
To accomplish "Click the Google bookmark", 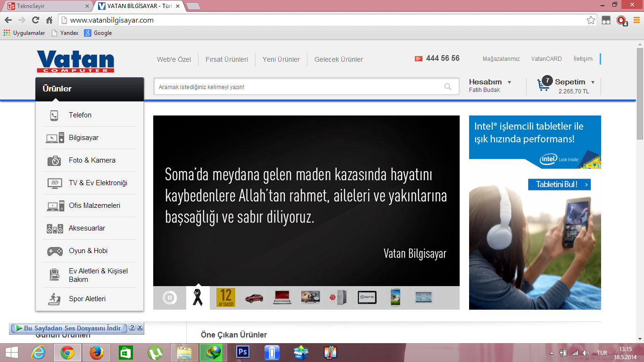I will (x=98, y=33).
